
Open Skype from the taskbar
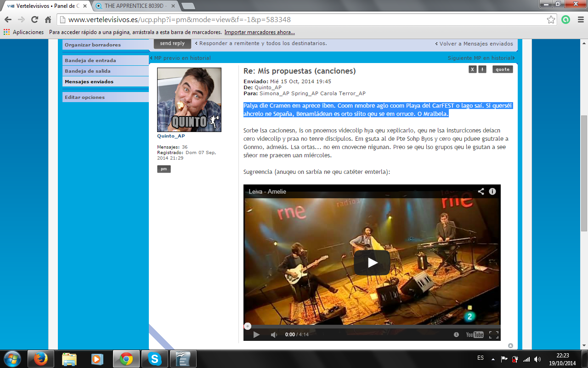tap(155, 358)
